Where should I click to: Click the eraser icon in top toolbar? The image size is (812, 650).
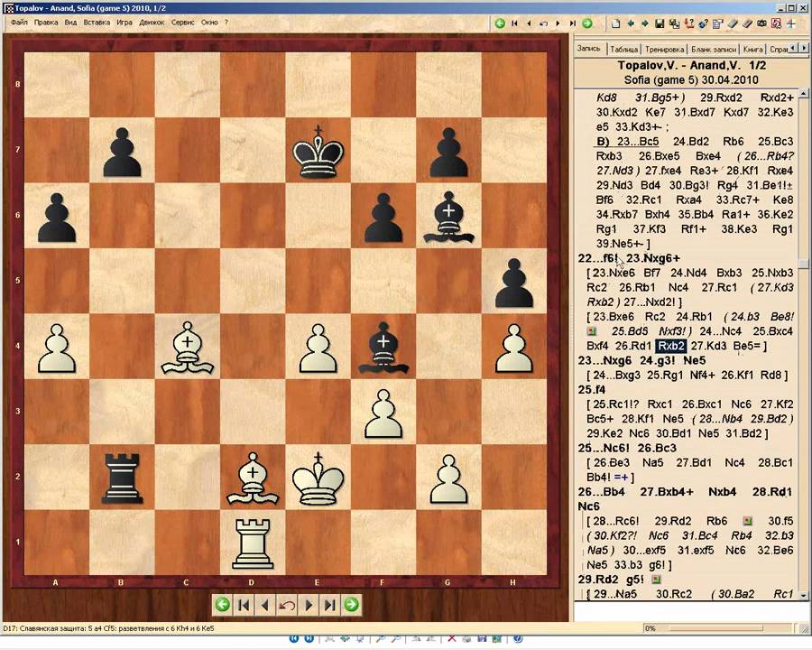pos(733,23)
